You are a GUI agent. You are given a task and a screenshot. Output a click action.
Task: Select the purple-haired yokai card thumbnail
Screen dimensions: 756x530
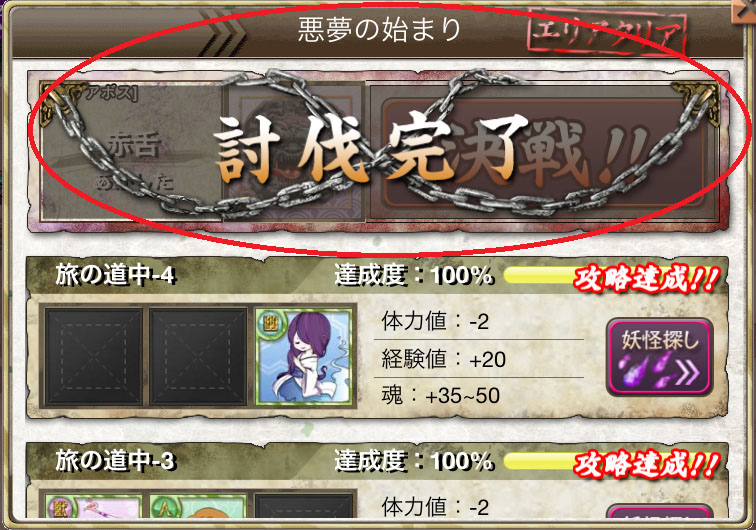304,356
